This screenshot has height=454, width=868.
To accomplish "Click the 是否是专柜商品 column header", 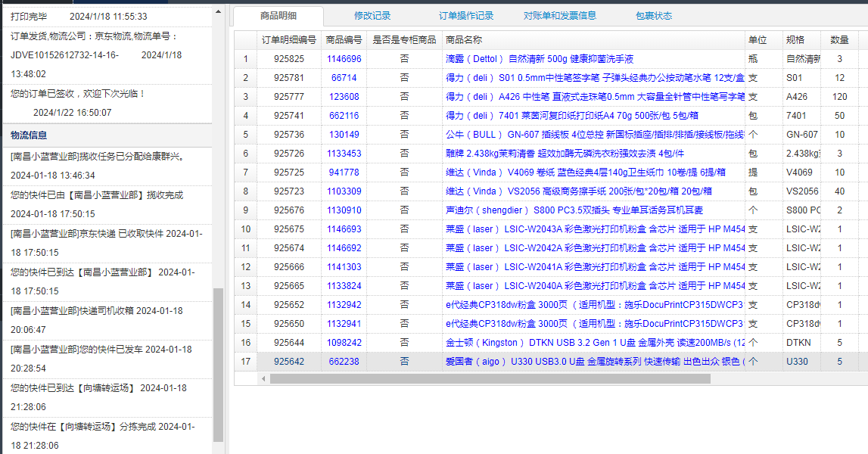I will click(404, 40).
